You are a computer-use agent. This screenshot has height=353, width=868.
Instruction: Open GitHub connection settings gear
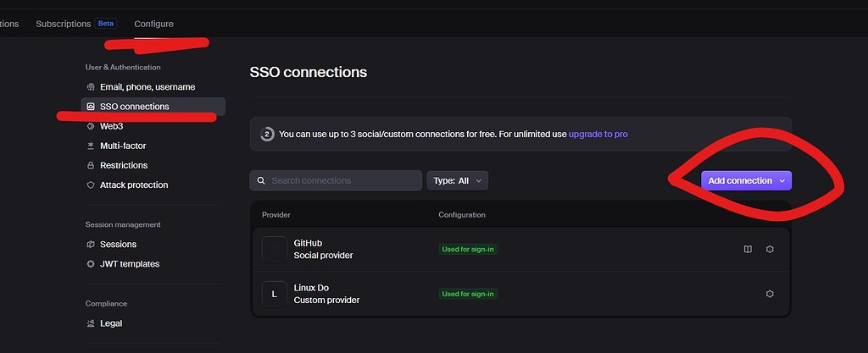pos(770,249)
